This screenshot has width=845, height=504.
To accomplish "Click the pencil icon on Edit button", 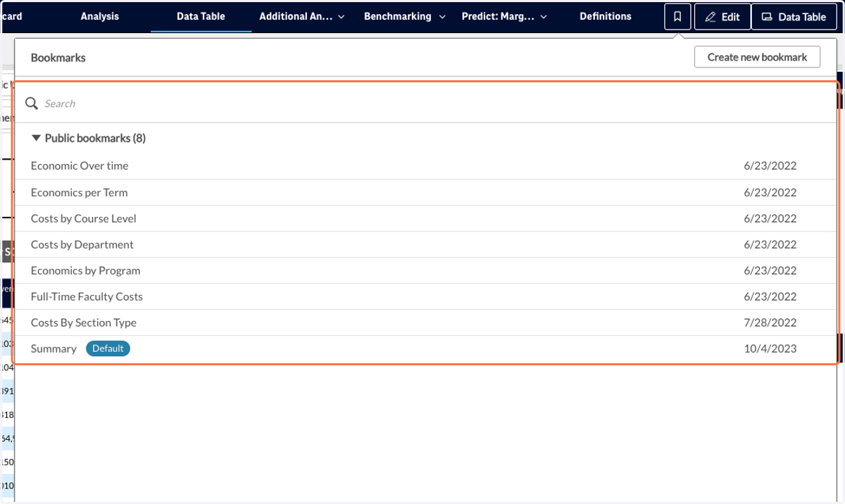I will [x=711, y=17].
